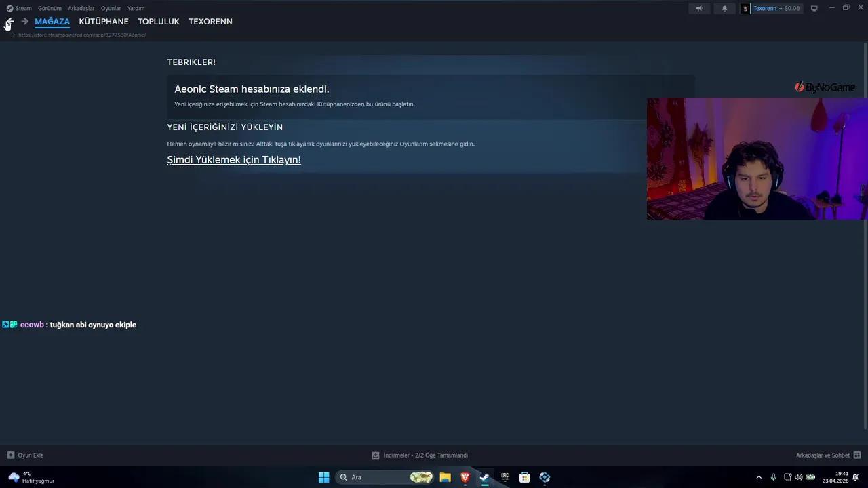Open Brave browser from taskbar
Screen dimensions: 868x488
[465, 477]
